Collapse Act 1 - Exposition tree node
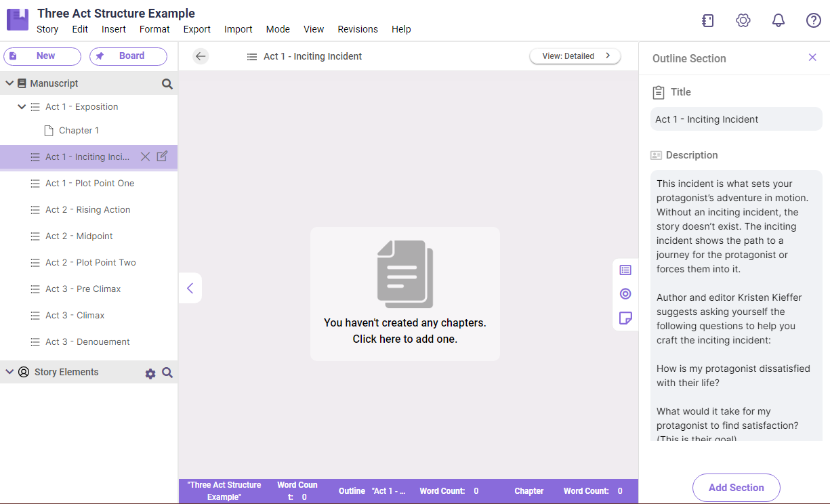 click(22, 106)
